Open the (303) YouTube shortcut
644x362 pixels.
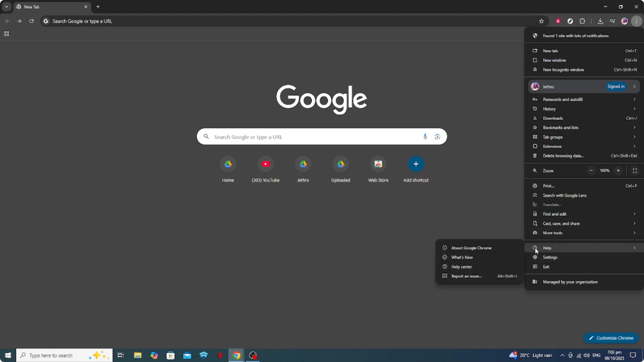tap(265, 164)
